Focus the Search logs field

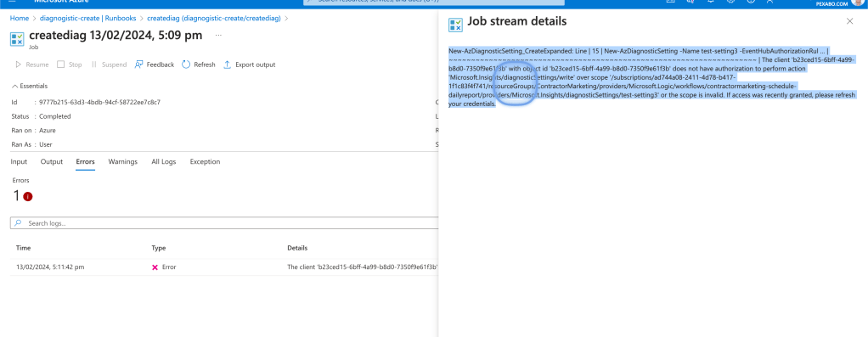coord(224,223)
